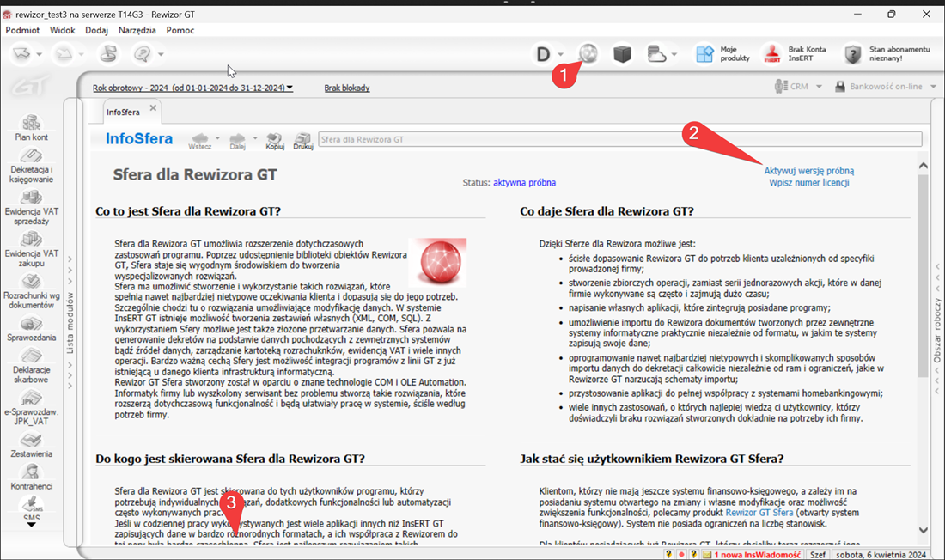Expand the Wstecz history dropdown arrow
The height and width of the screenshot is (560, 945).
tap(217, 138)
